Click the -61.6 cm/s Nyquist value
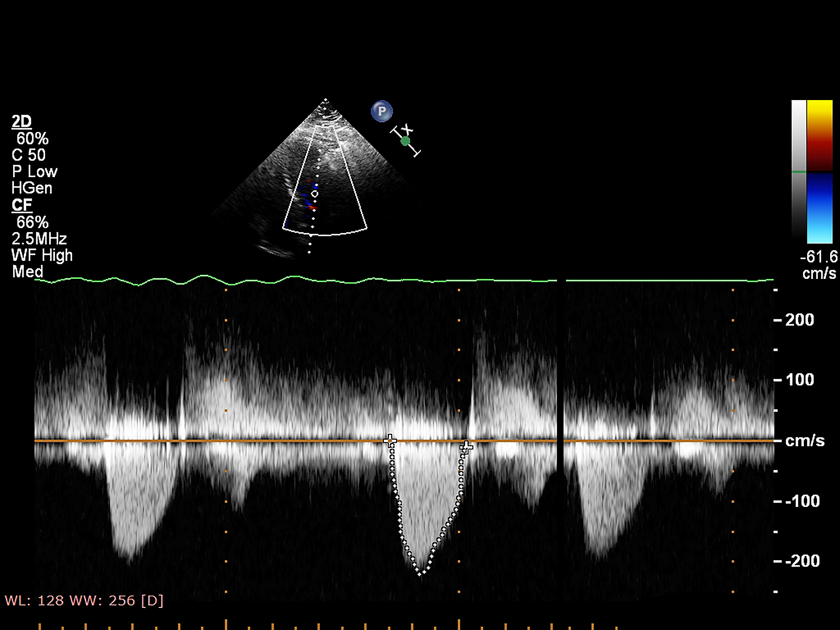Viewport: 840px width, 630px height. point(819,257)
